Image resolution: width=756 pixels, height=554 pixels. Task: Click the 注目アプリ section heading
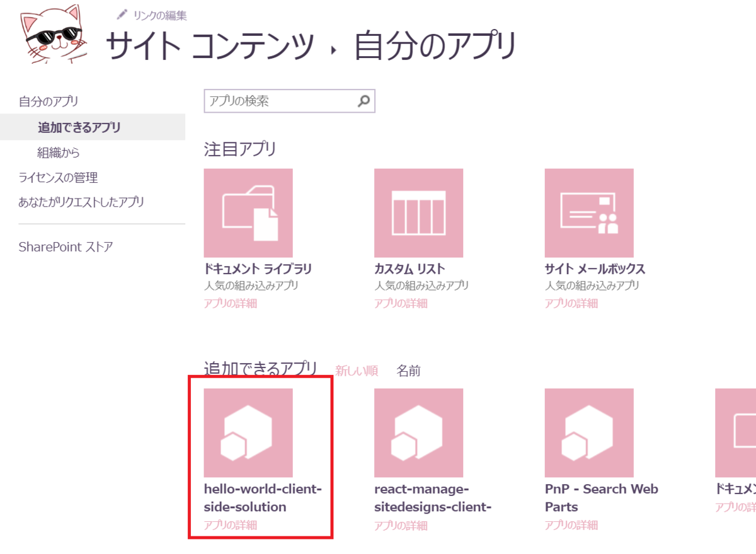point(240,149)
